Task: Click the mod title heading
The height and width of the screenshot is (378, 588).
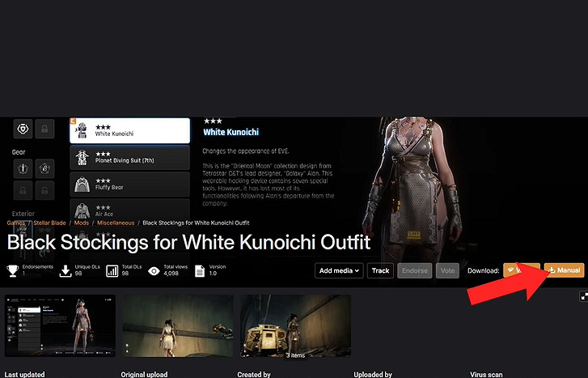Action: (x=188, y=242)
